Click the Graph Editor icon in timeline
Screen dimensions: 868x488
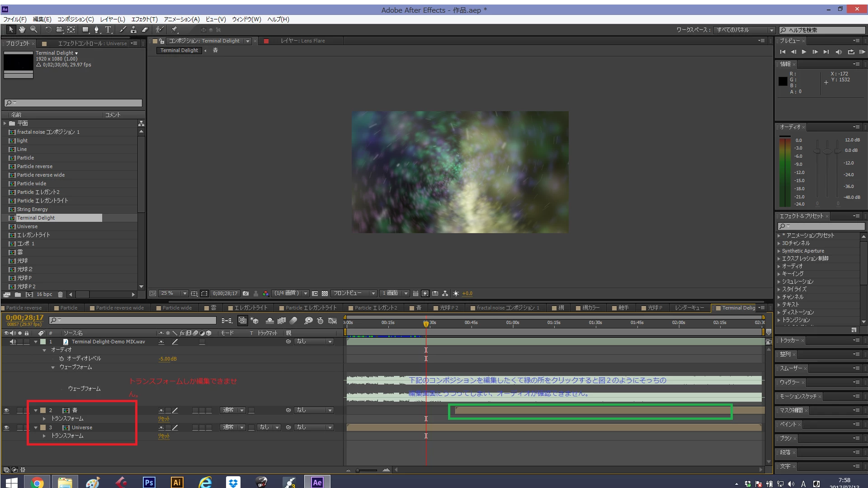(332, 320)
